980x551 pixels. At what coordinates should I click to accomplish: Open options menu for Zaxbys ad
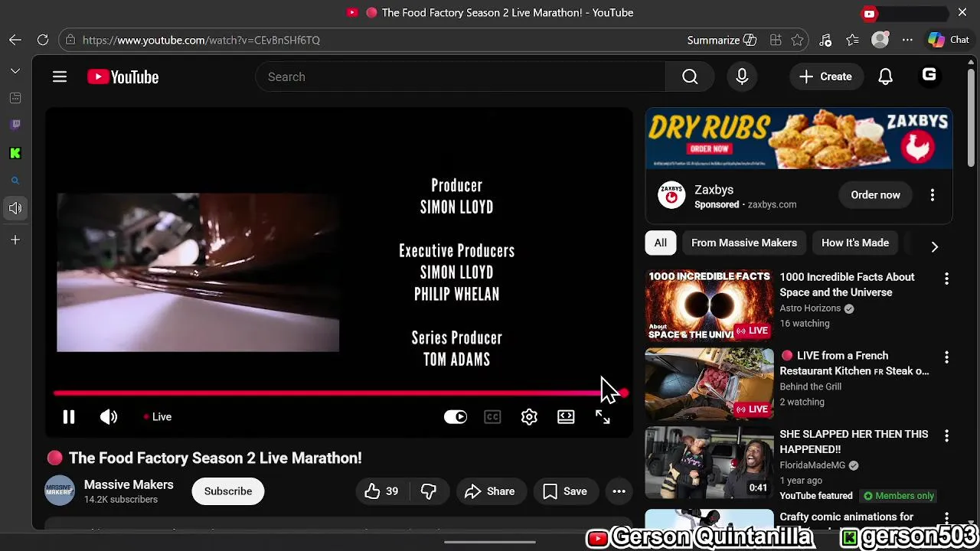point(933,195)
